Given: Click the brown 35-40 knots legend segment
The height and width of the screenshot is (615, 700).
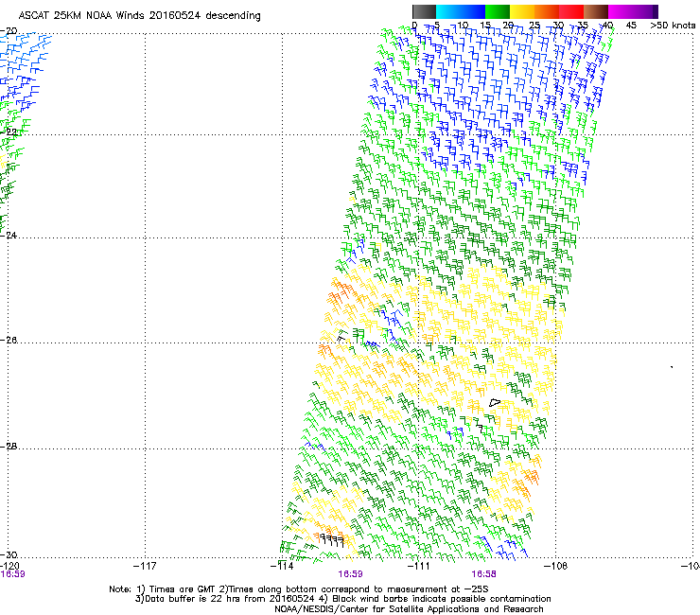Looking at the screenshot, I should (596, 11).
